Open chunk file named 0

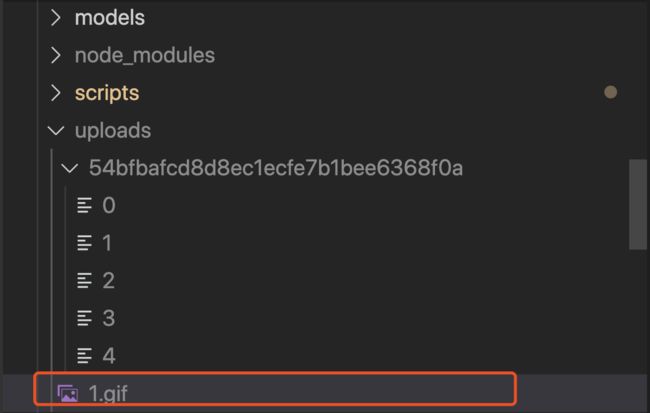pyautogui.click(x=109, y=205)
